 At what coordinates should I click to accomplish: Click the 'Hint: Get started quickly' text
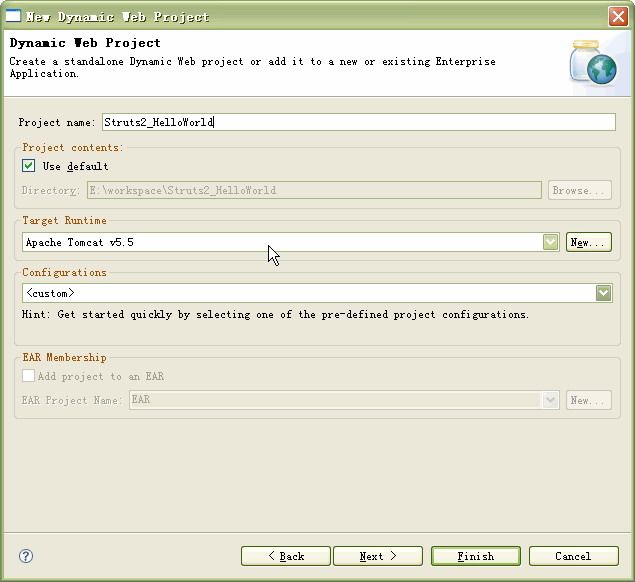point(275,315)
